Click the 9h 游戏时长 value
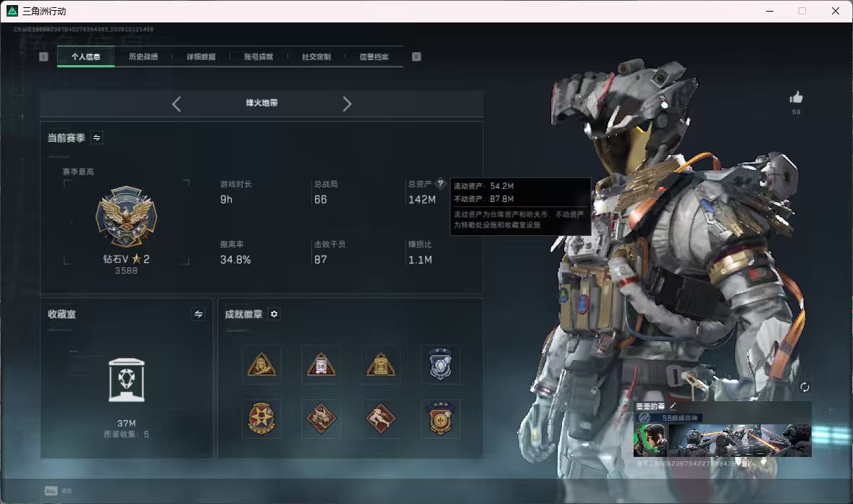 point(227,200)
